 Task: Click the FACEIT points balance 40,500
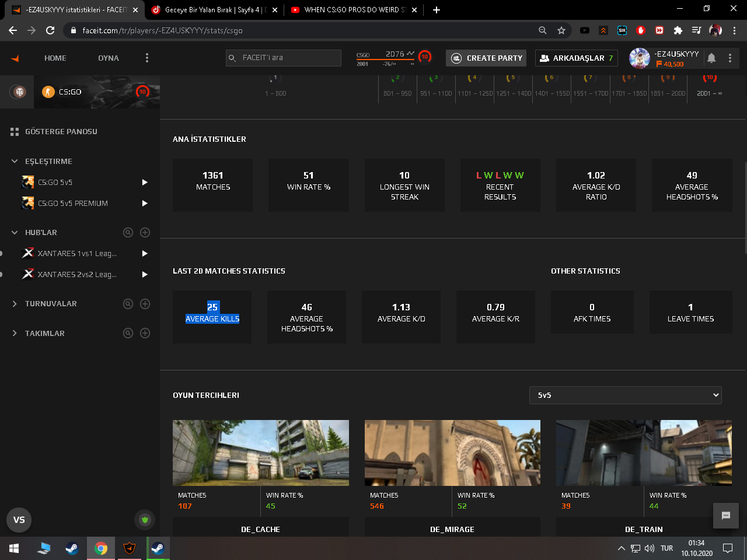tap(670, 64)
